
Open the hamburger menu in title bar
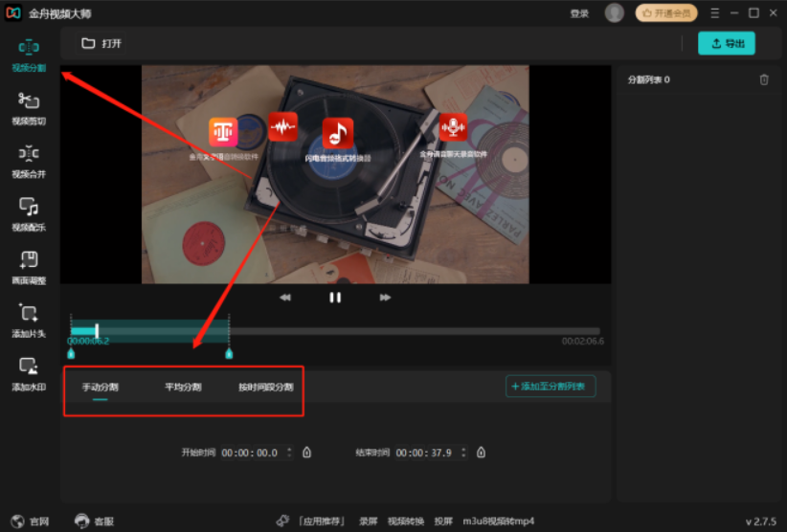click(715, 13)
